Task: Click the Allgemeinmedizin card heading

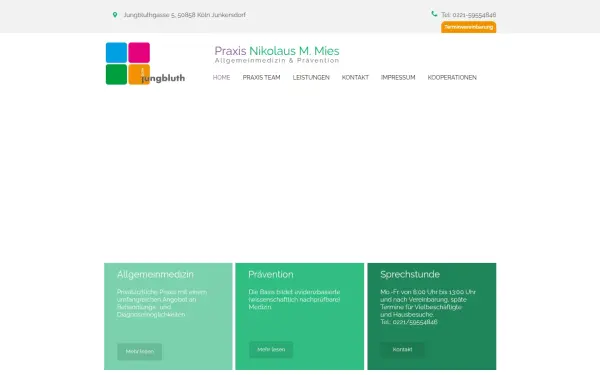Action: [x=155, y=274]
